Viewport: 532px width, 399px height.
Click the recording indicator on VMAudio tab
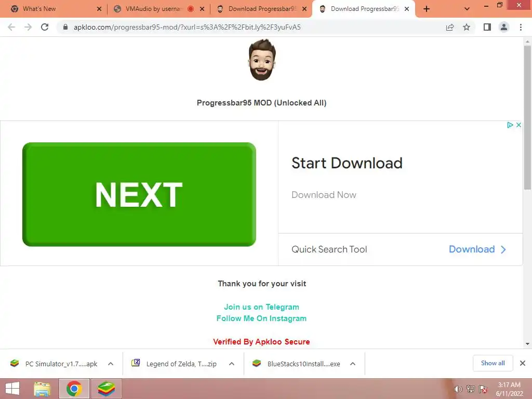[191, 9]
